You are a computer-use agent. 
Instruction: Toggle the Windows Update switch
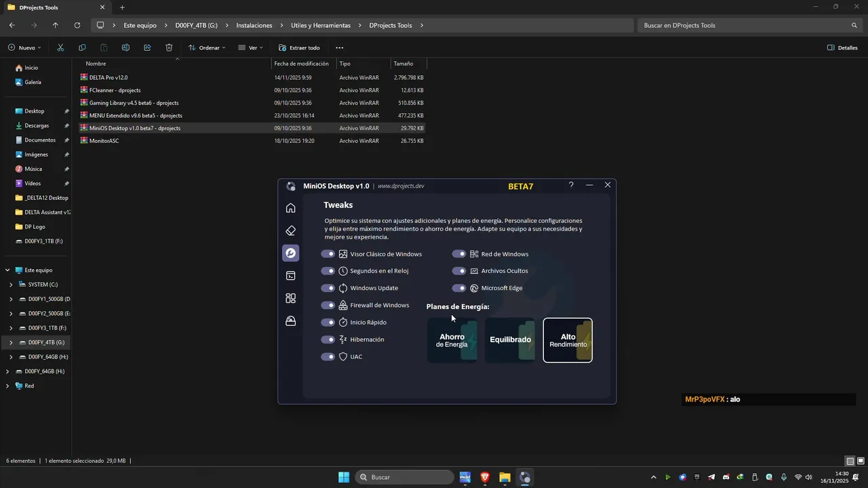tap(328, 288)
